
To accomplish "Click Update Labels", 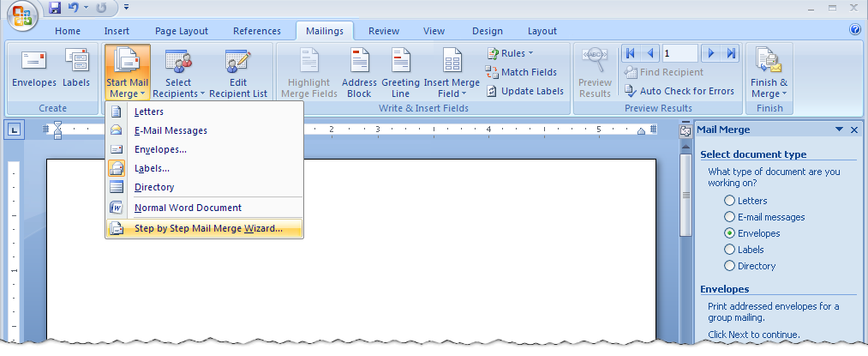I will click(x=525, y=91).
